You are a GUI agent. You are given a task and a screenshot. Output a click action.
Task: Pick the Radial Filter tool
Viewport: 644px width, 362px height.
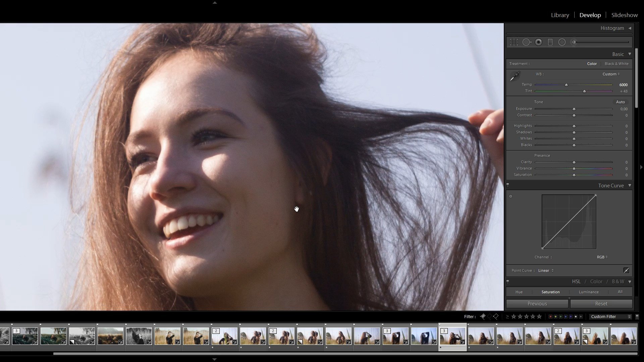[562, 42]
